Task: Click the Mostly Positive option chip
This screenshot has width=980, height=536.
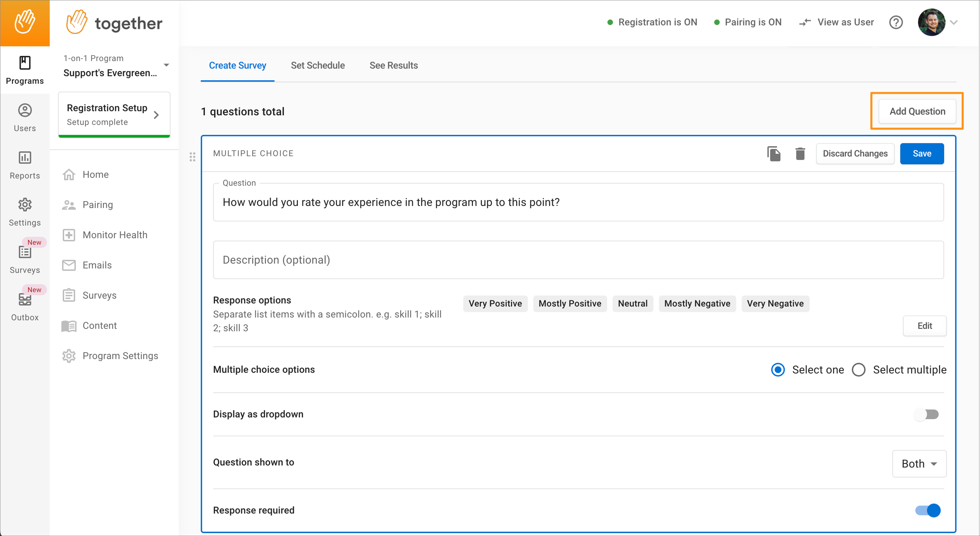Action: pyautogui.click(x=570, y=304)
